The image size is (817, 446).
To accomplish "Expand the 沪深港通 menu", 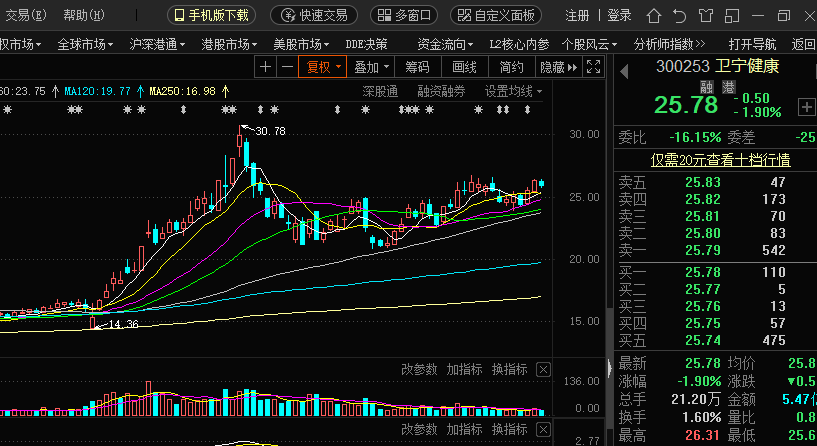I will pos(157,45).
